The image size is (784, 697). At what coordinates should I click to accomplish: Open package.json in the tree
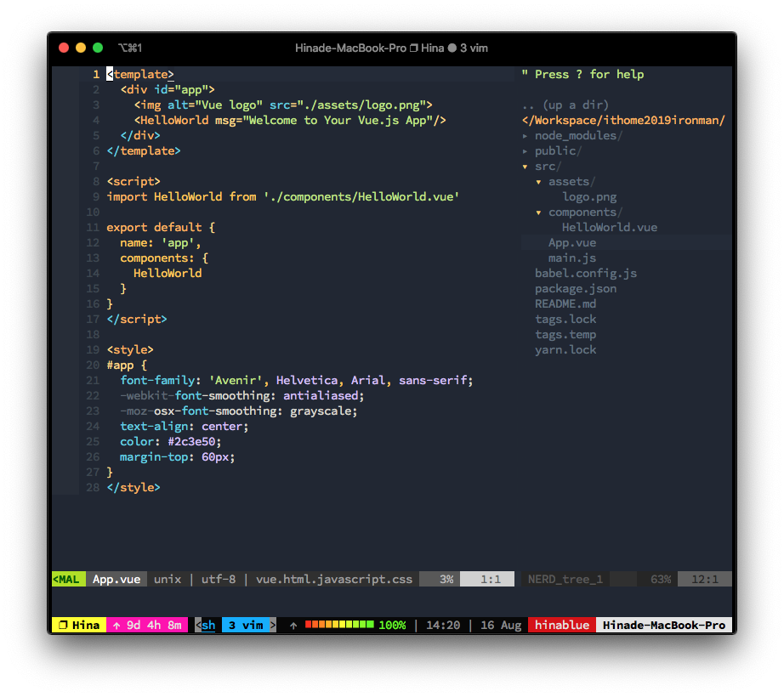(x=576, y=289)
